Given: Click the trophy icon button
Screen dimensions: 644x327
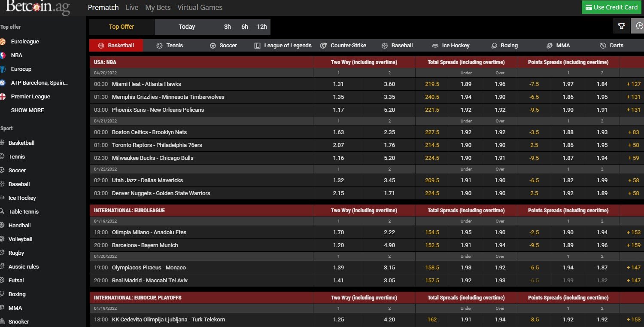Looking at the screenshot, I should pyautogui.click(x=621, y=26).
